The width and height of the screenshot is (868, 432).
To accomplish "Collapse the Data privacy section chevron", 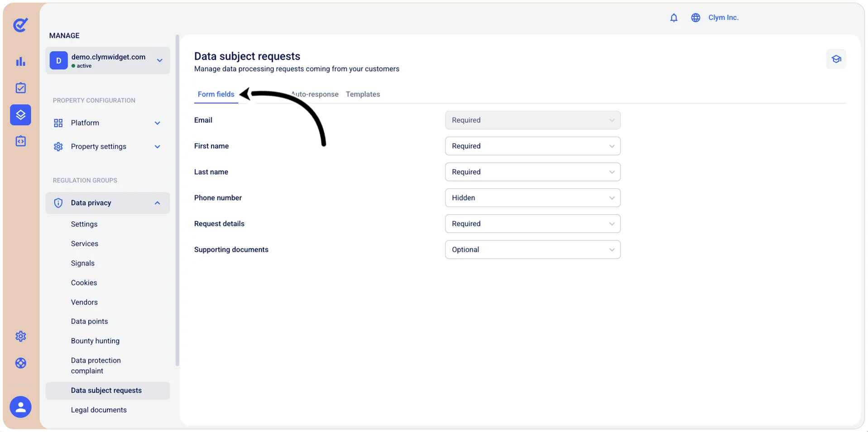I will [157, 203].
